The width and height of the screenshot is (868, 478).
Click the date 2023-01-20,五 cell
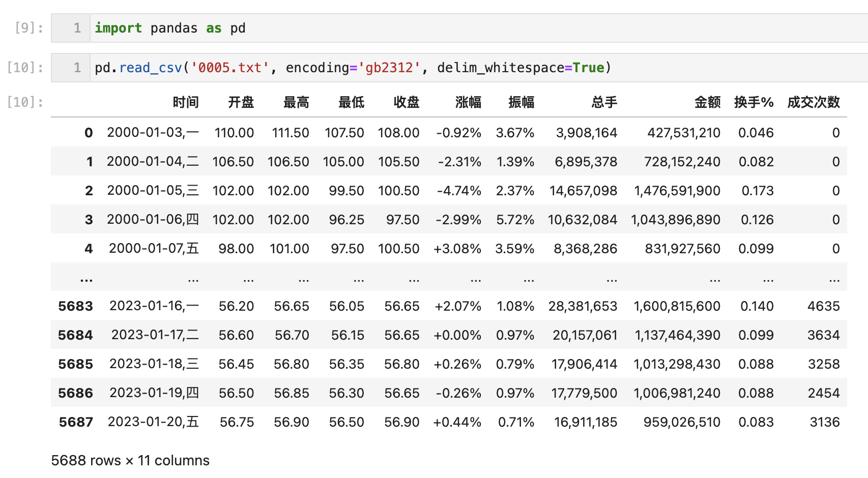pyautogui.click(x=153, y=422)
